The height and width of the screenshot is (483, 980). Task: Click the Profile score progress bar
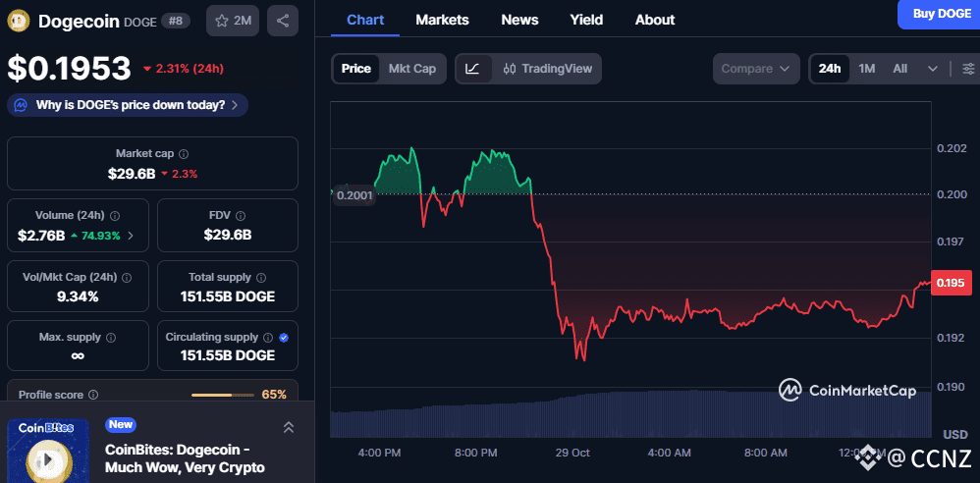point(223,395)
